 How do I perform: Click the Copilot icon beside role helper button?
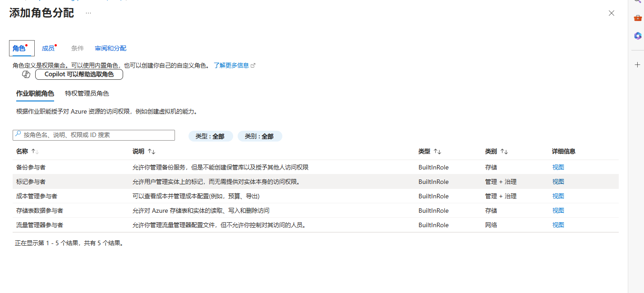(26, 74)
